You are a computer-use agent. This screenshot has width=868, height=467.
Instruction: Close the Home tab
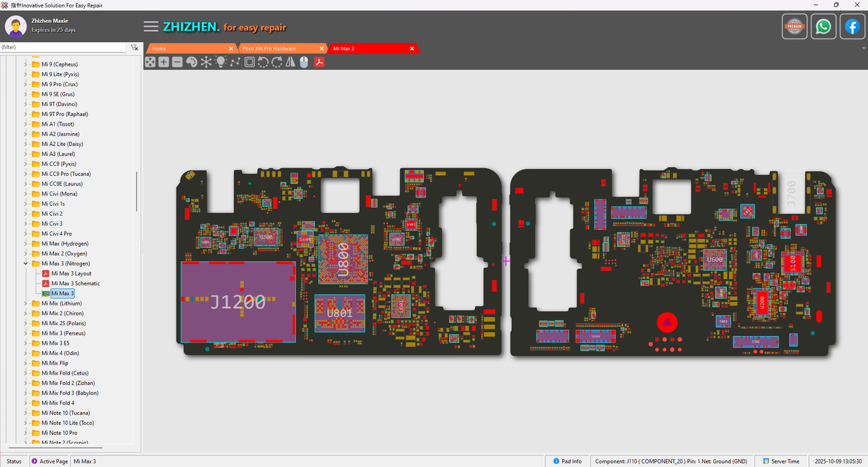pyautogui.click(x=231, y=48)
